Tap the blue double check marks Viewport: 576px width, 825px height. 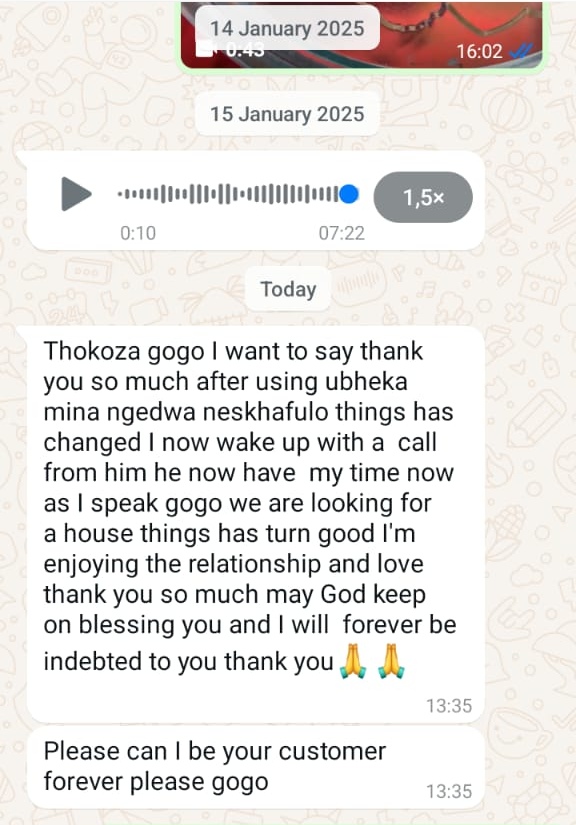coord(521,51)
